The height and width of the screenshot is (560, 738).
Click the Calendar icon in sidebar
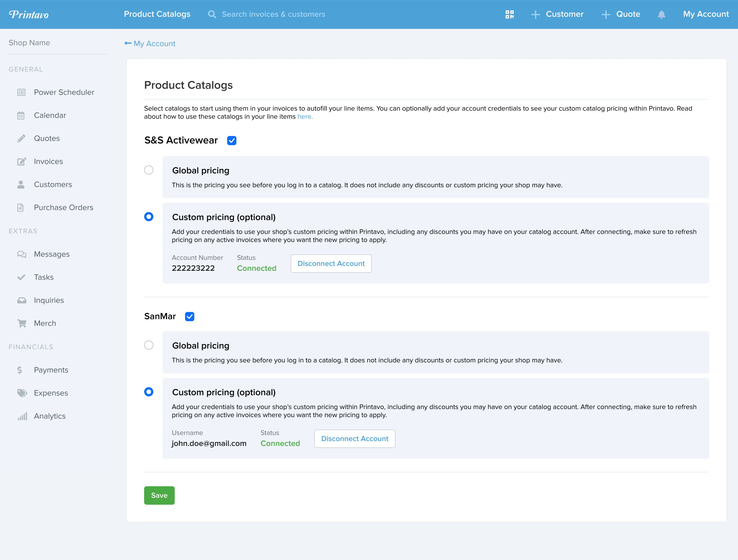point(21,115)
